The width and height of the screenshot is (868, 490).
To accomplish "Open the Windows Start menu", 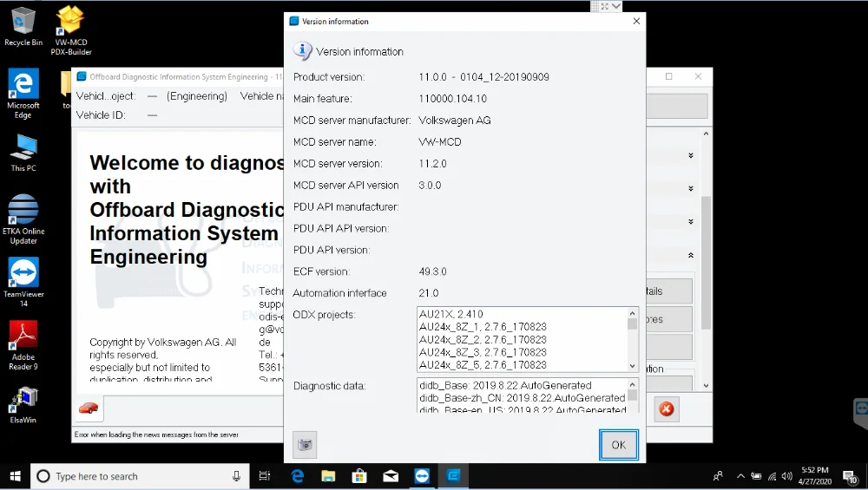I will (x=15, y=476).
